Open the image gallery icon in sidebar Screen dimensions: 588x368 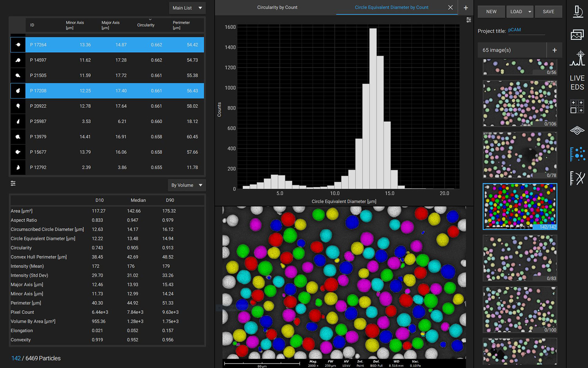[577, 35]
